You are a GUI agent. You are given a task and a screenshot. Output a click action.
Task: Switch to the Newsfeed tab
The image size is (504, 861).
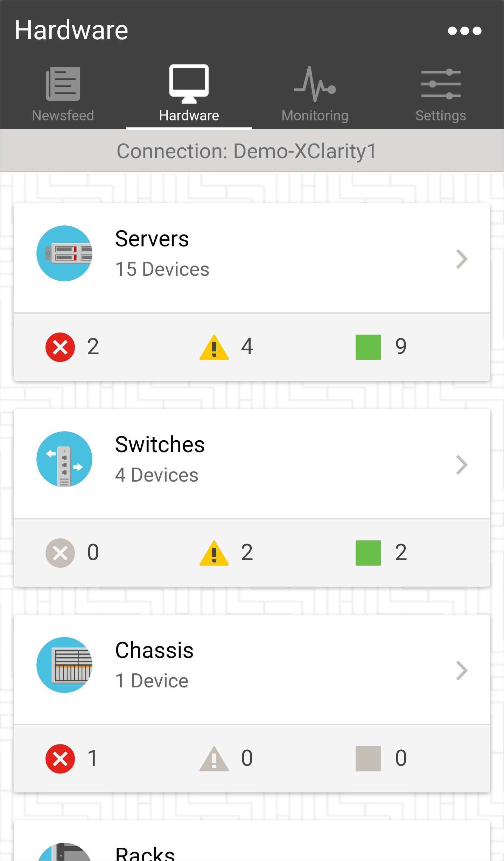click(x=63, y=94)
